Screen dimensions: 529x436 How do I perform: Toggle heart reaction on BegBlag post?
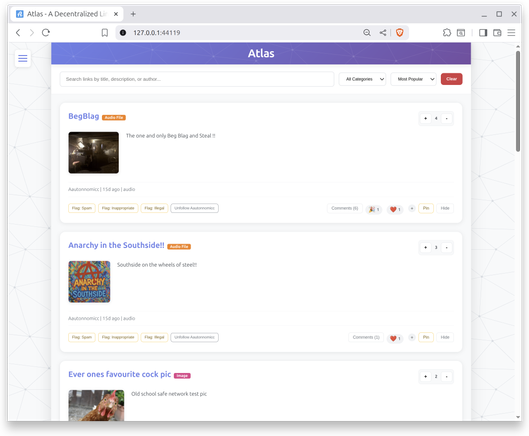click(x=395, y=209)
